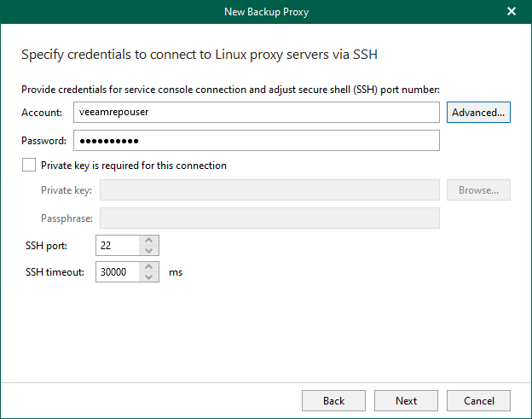Increase SSH port with up arrow
Screen dimensions: 532x419
pos(149,241)
